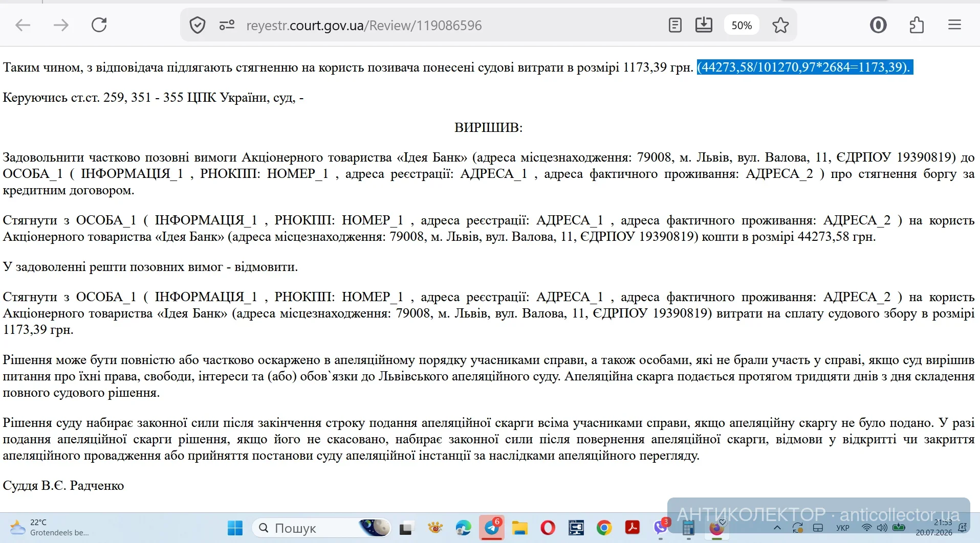Show hidden system tray icons
980x543 pixels.
tap(777, 528)
